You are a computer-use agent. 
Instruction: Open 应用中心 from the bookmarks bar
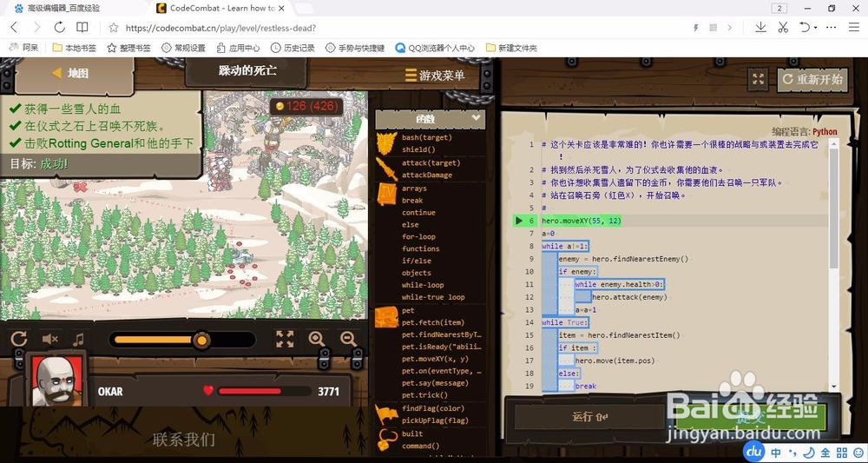[x=238, y=48]
